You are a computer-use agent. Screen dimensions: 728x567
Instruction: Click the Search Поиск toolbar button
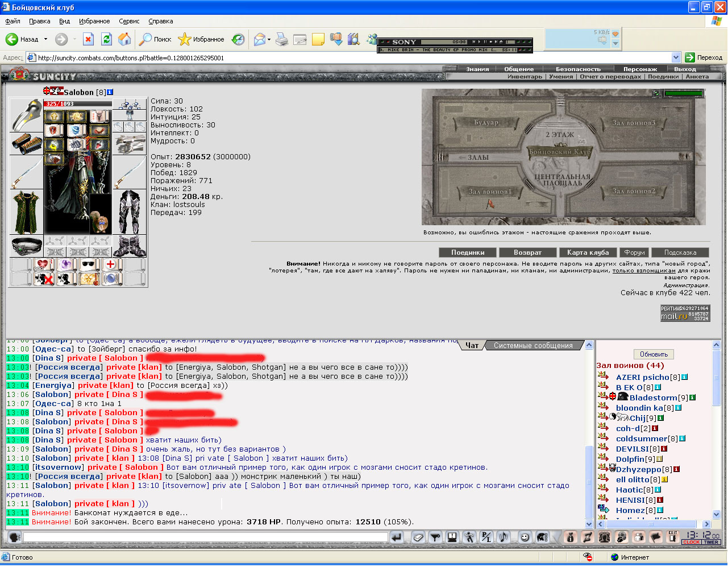(155, 39)
